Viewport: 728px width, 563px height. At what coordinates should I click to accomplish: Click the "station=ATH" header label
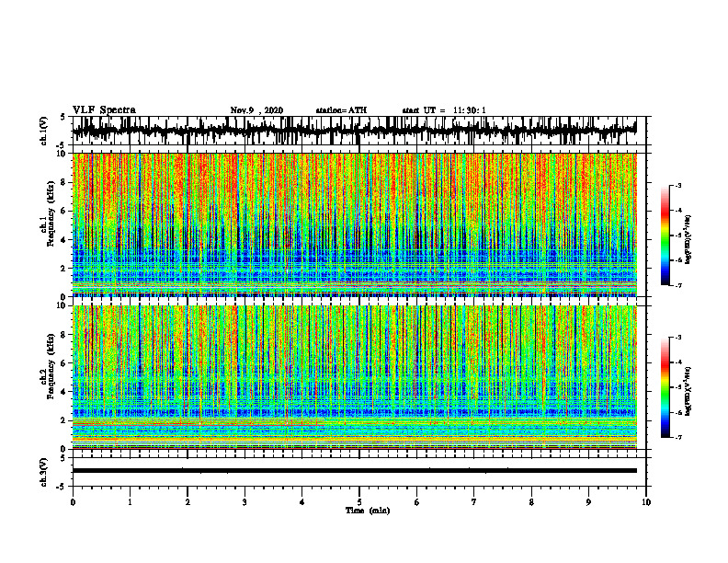(341, 110)
